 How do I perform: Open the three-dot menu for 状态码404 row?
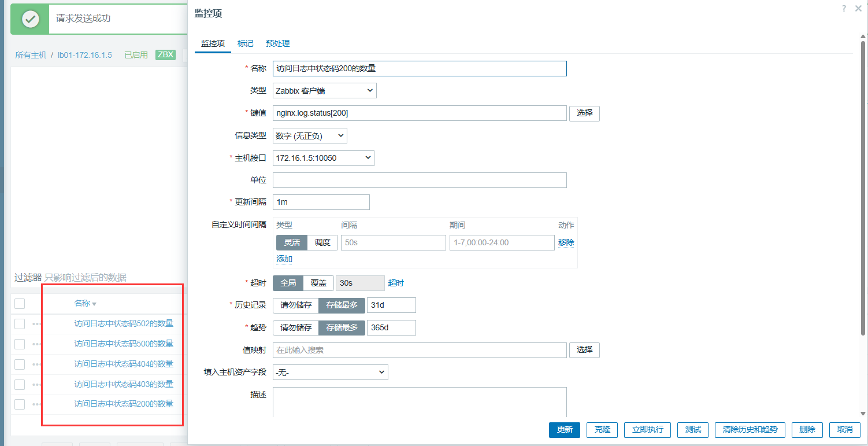point(37,364)
